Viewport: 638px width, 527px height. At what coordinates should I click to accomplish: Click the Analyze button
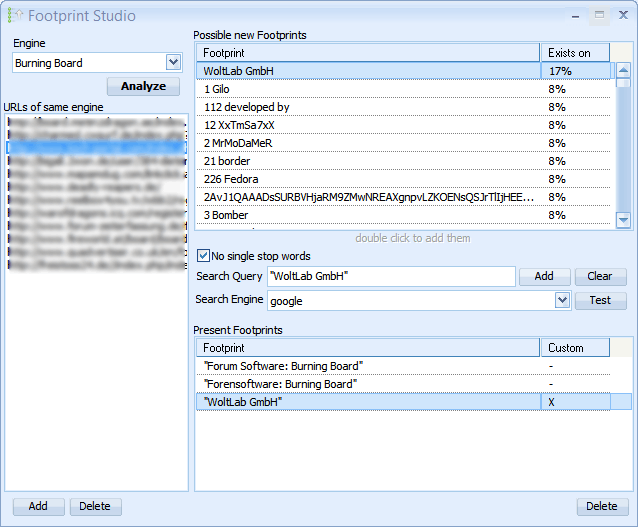click(143, 86)
